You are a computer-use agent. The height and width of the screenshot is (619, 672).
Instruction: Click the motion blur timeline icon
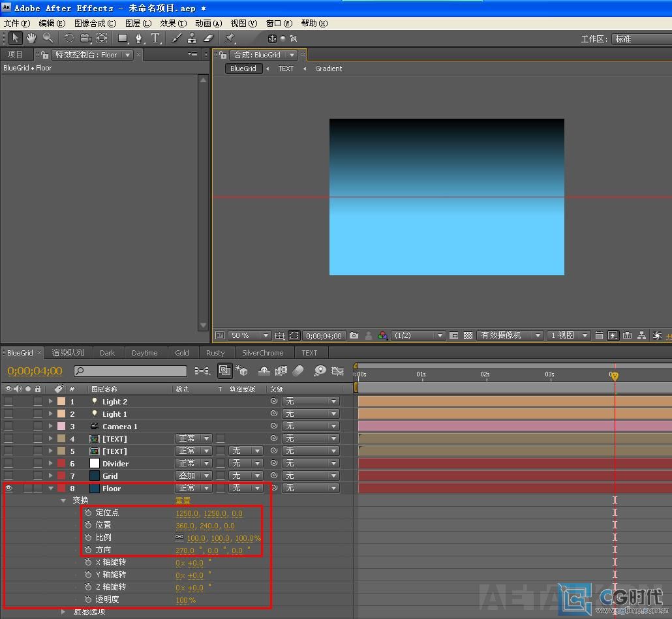pyautogui.click(x=298, y=370)
